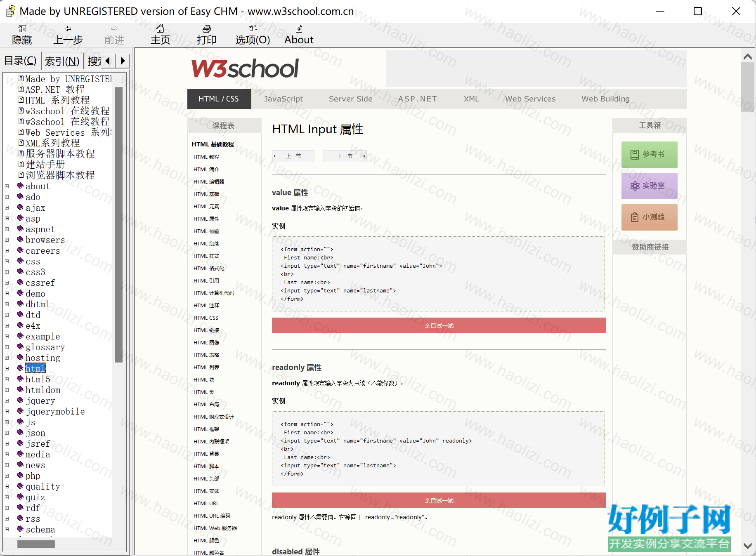Click the book icon beside 'css3'
This screenshot has height=556, width=756.
[20, 272]
